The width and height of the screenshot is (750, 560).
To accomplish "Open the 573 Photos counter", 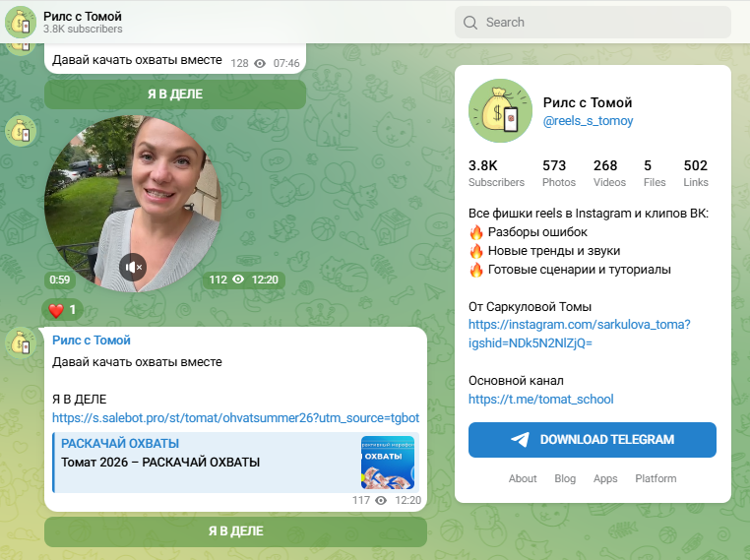I will tap(559, 173).
